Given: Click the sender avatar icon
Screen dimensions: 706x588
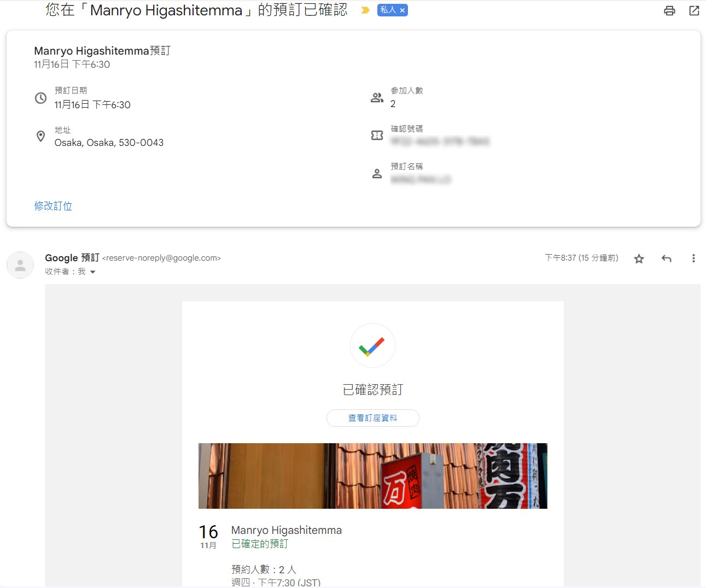Looking at the screenshot, I should click(x=20, y=265).
